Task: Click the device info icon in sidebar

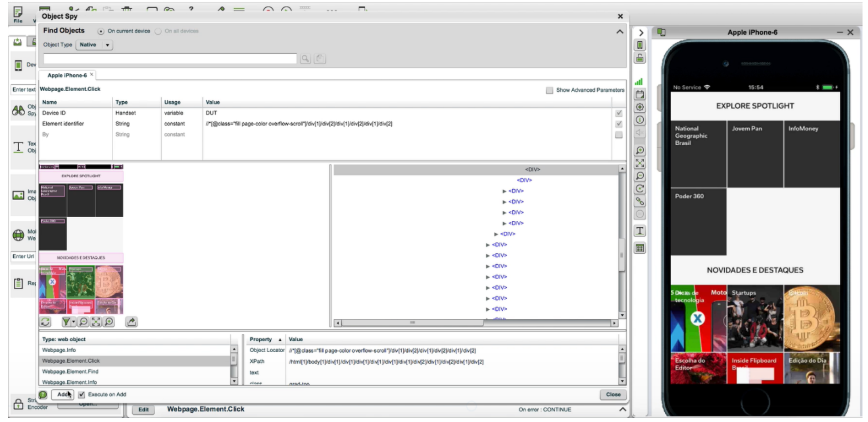Action: [x=640, y=120]
